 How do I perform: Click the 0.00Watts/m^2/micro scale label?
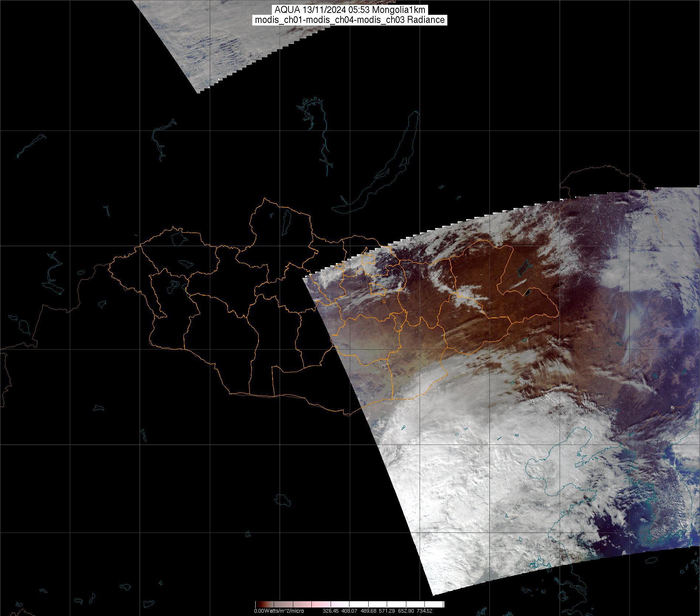[x=279, y=611]
